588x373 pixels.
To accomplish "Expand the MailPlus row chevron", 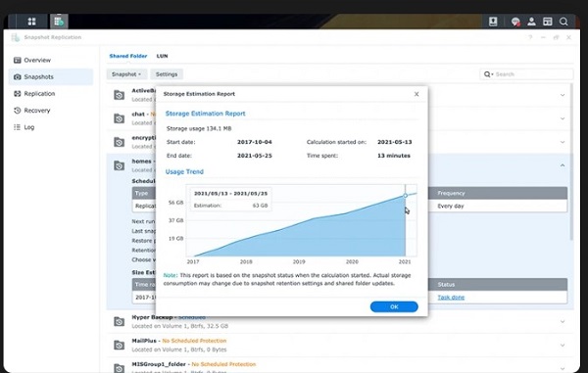I will (x=563, y=346).
